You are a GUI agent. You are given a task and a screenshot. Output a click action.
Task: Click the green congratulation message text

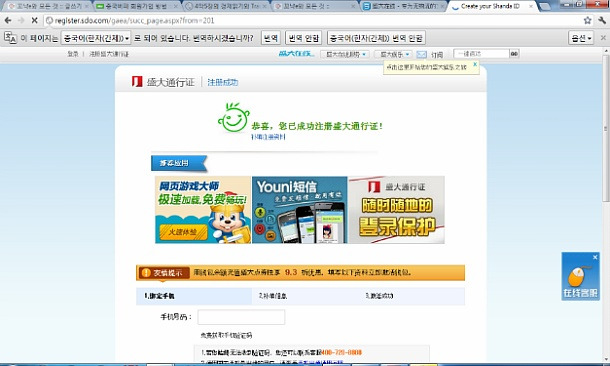(x=317, y=126)
